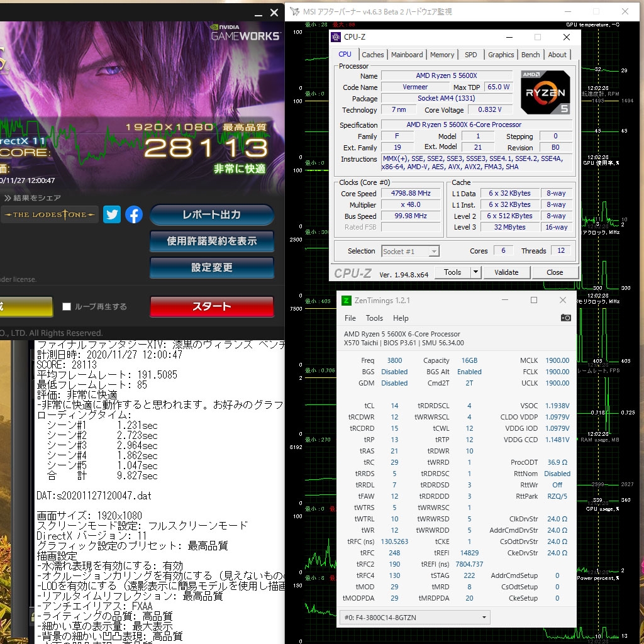Click the 28113 score display in the benchmark
This screenshot has height=644, width=644.
[206, 148]
